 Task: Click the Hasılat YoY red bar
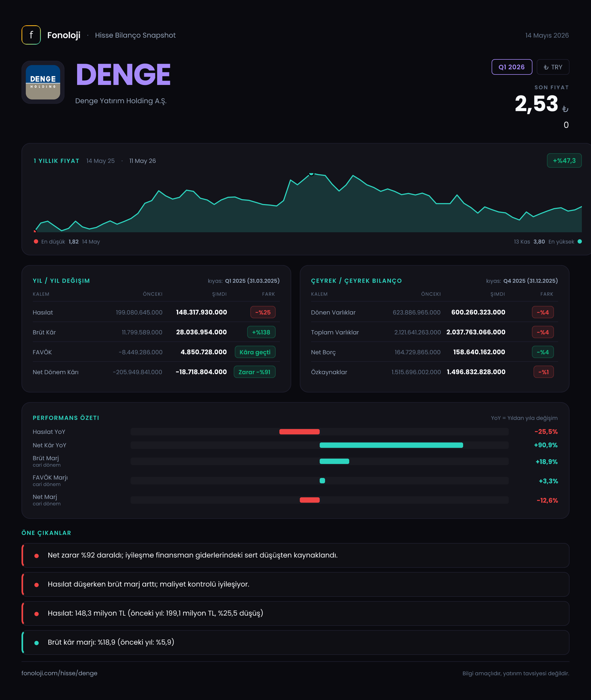point(300,432)
